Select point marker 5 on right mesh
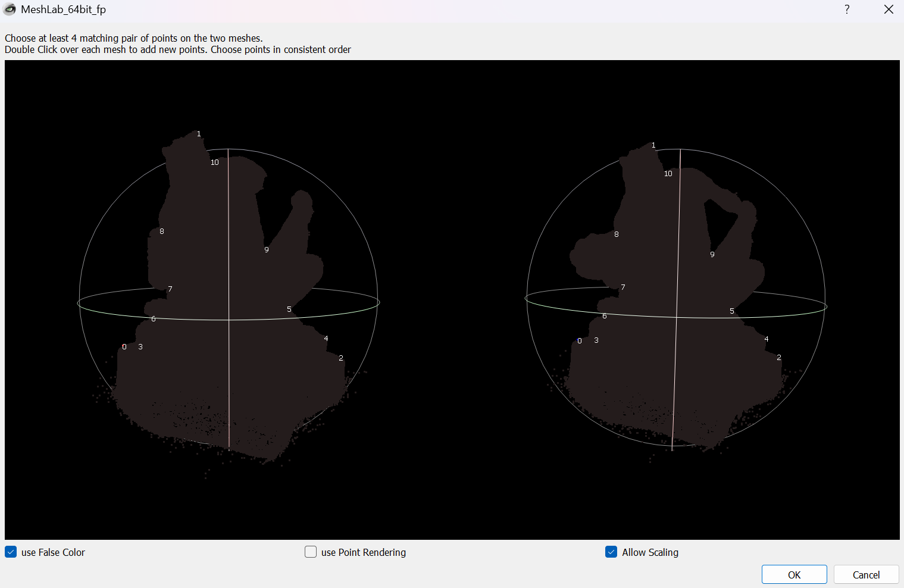The height and width of the screenshot is (588, 904). coord(732,311)
